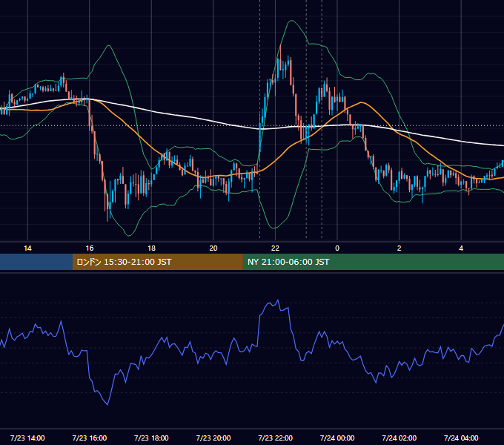
Task: Click the 7/24 00:00 date label
Action: (x=337, y=438)
